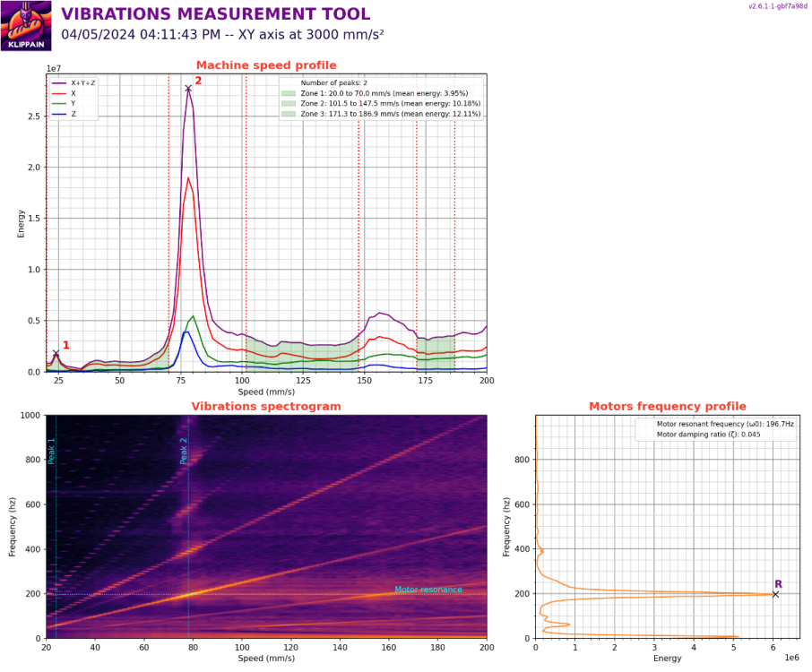Click the Zone 1 green legend patch

(x=289, y=94)
